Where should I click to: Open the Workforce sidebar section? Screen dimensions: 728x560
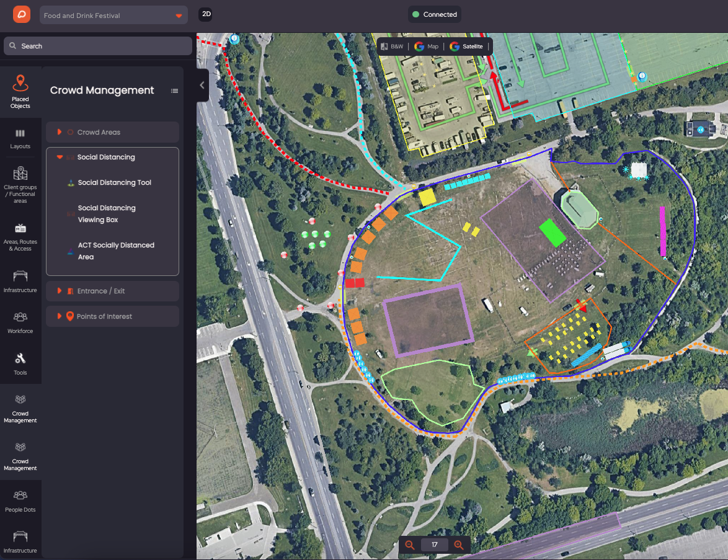pos(20,322)
